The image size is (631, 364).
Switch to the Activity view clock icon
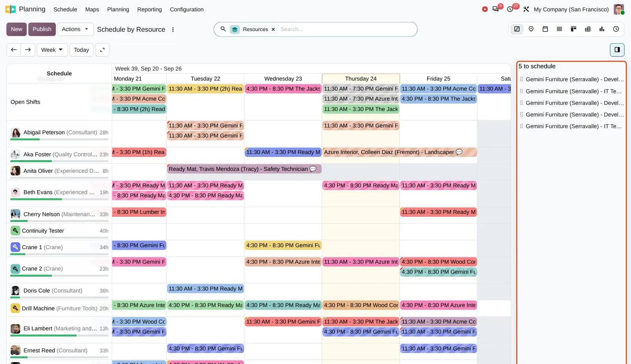coord(616,29)
